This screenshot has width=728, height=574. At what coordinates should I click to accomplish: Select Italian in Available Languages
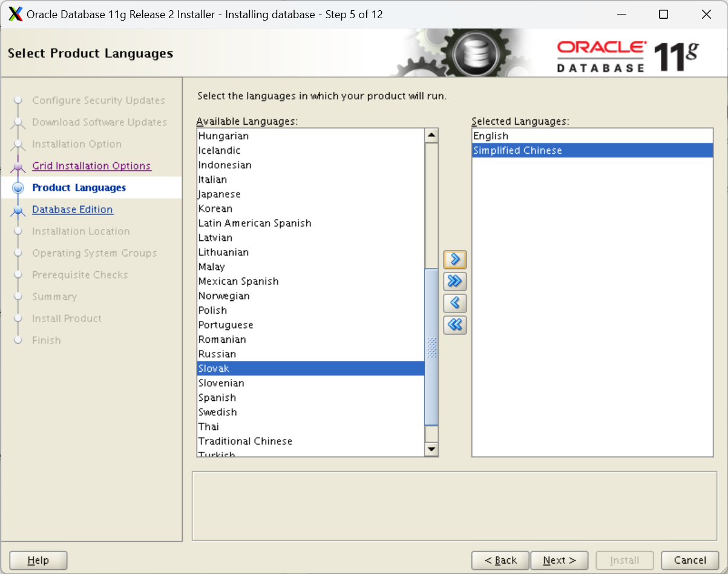click(310, 180)
